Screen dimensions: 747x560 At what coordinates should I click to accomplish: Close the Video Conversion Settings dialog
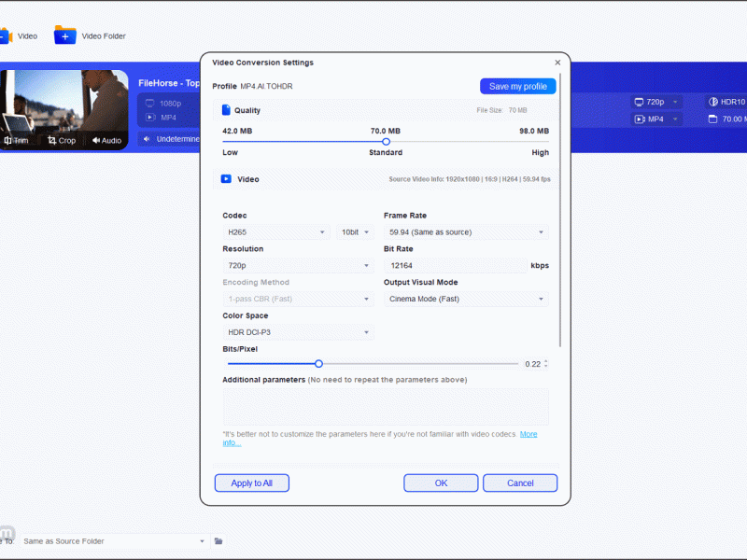tap(557, 63)
